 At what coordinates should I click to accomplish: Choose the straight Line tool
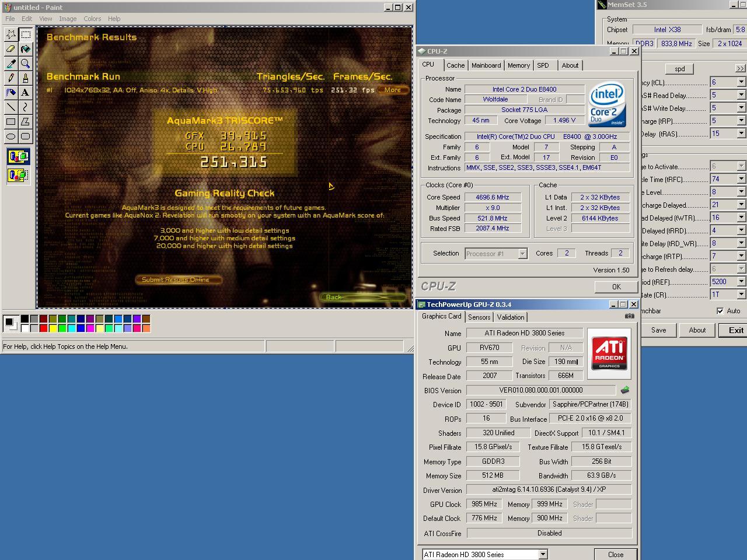click(11, 107)
